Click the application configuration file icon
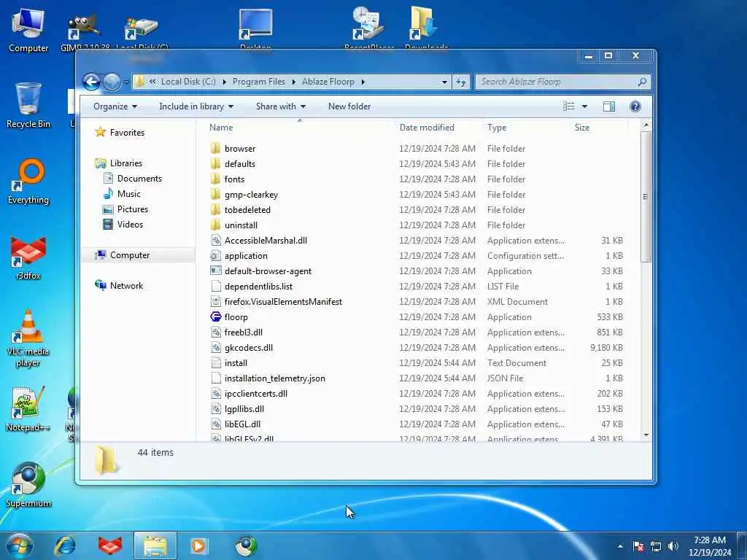This screenshot has height=560, width=747. (x=216, y=256)
